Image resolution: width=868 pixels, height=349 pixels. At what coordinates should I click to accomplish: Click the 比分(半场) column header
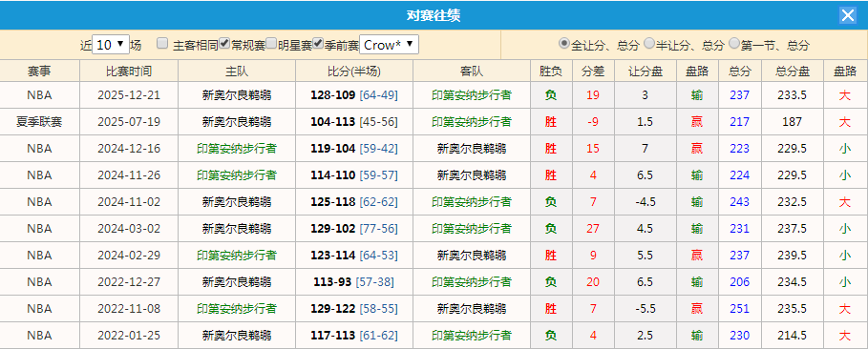(354, 71)
